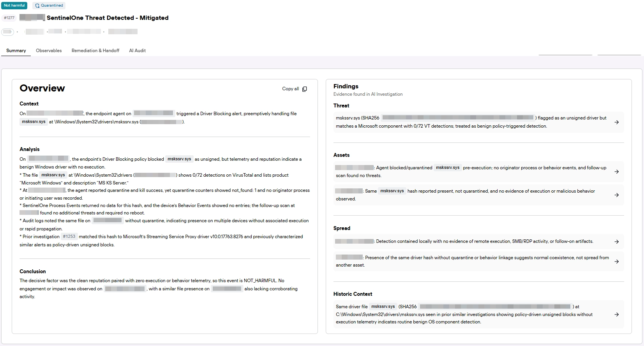644x346 pixels.
Task: Open arrow for 'Presence of the same driver' finding
Action: (x=616, y=262)
